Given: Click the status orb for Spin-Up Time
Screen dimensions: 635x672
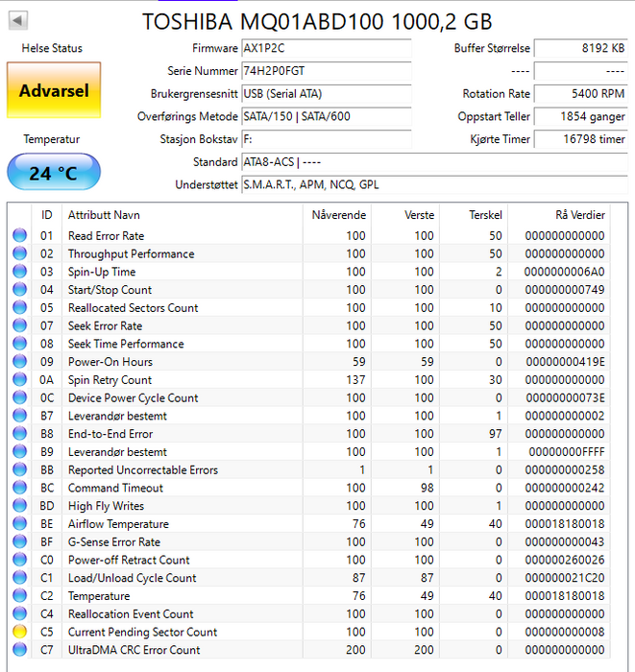Looking at the screenshot, I should (x=19, y=273).
